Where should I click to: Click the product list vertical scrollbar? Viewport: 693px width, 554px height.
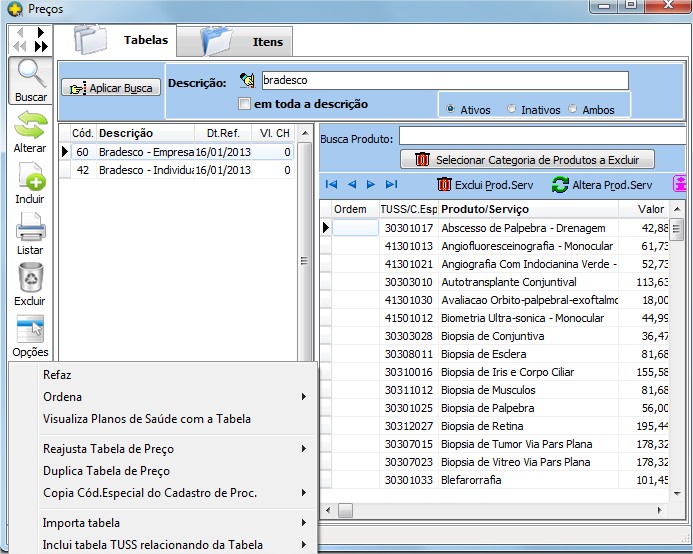tap(677, 350)
